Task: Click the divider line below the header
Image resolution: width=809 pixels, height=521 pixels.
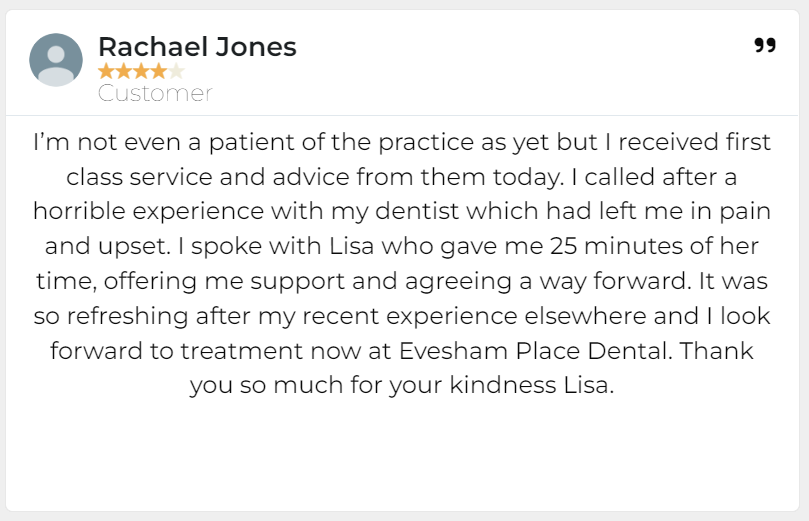Action: pyautogui.click(x=404, y=116)
